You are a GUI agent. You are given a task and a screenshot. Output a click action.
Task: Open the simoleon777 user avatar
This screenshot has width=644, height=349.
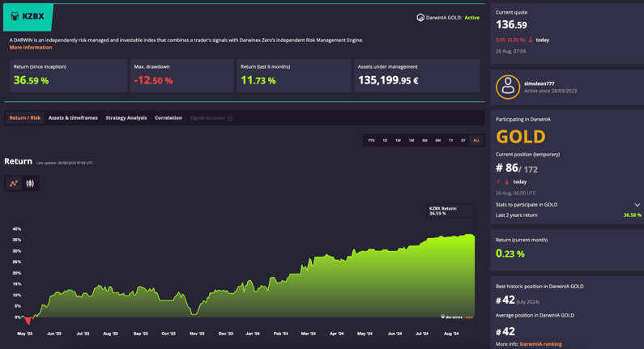click(508, 87)
